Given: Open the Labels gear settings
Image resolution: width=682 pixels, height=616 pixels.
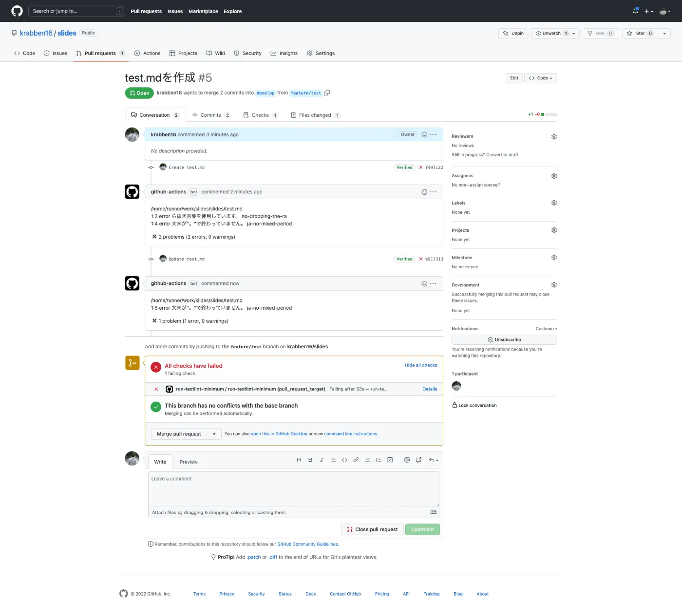Looking at the screenshot, I should (554, 203).
